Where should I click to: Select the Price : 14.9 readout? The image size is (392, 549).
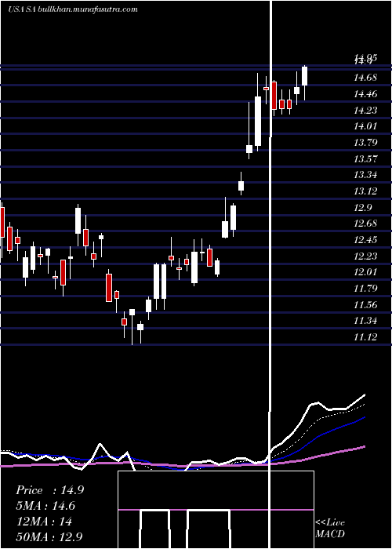49,490
